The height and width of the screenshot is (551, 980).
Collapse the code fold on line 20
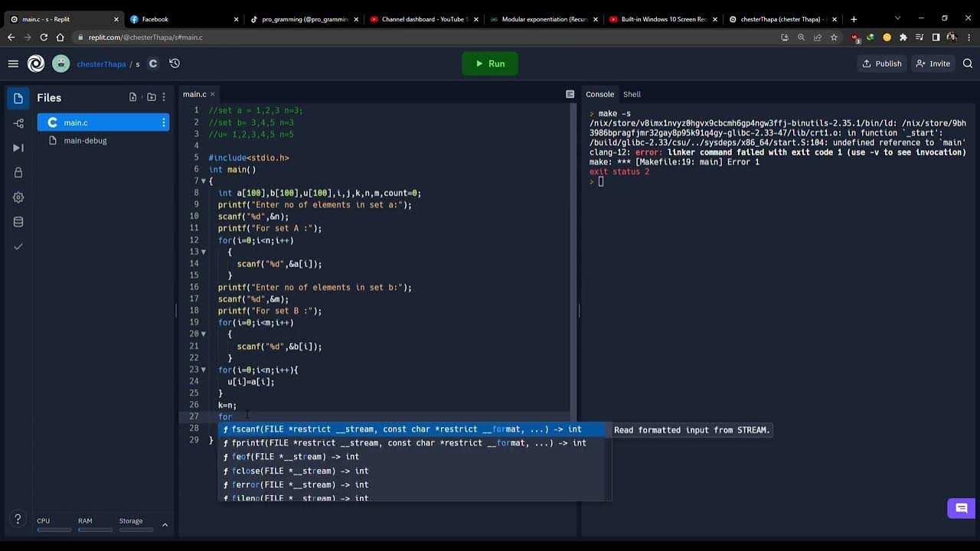pos(204,334)
